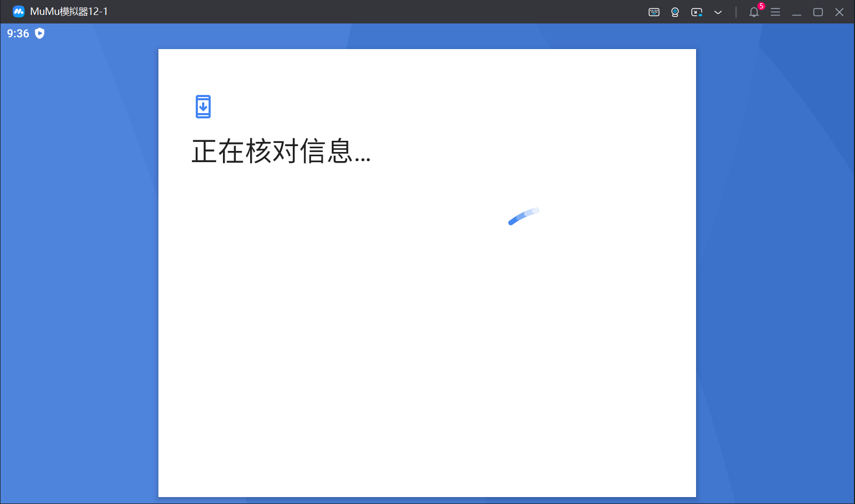This screenshot has height=504, width=855.
Task: Click the screen resize icon in title bar
Action: 697,12
